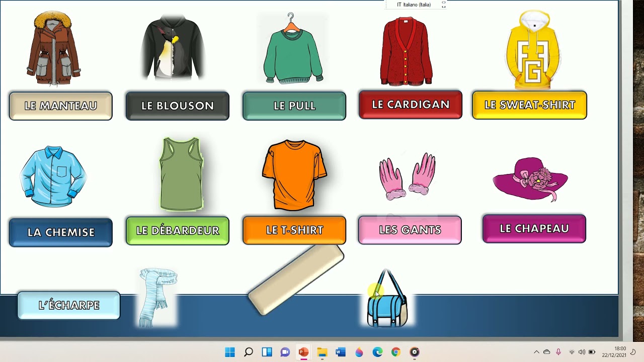Select the red cardigan picture

[x=407, y=51]
